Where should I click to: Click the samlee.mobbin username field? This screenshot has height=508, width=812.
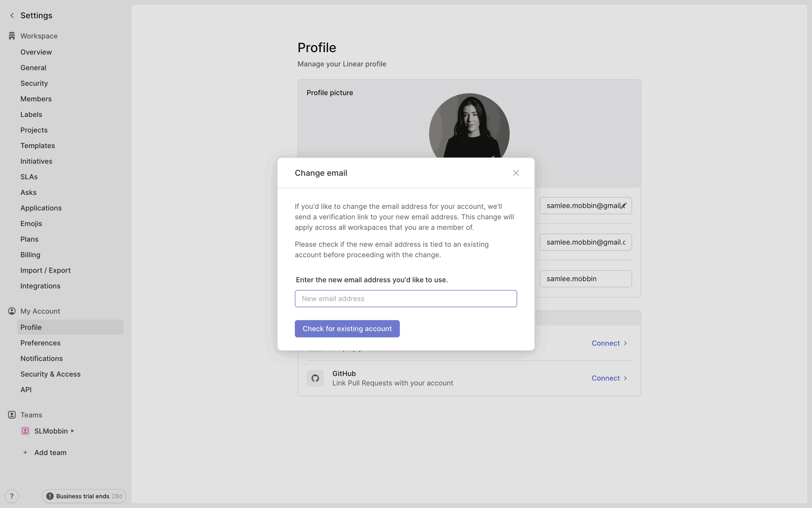pos(586,279)
